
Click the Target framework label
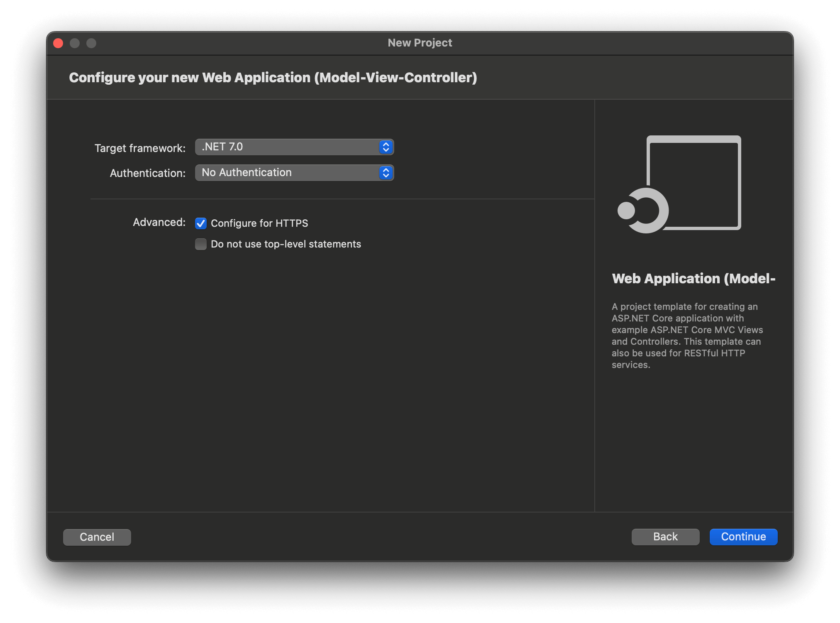[140, 148]
